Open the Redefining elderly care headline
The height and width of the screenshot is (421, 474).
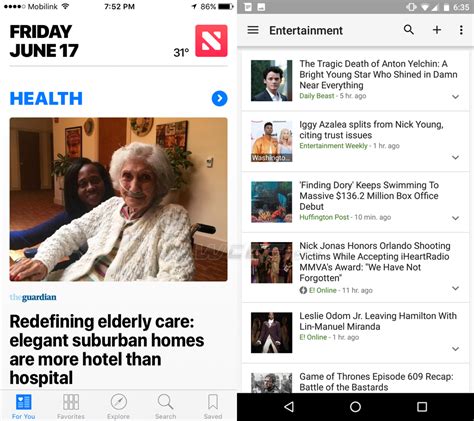point(107,350)
